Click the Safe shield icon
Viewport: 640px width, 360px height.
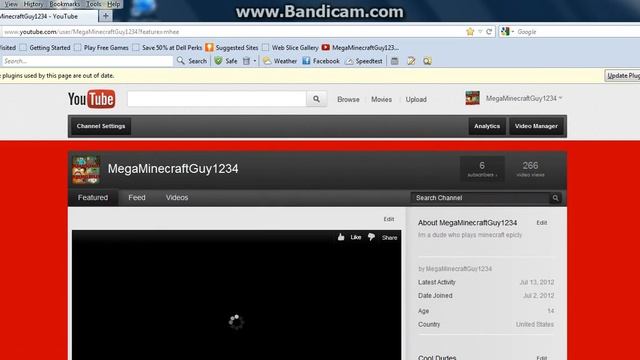pos(218,61)
